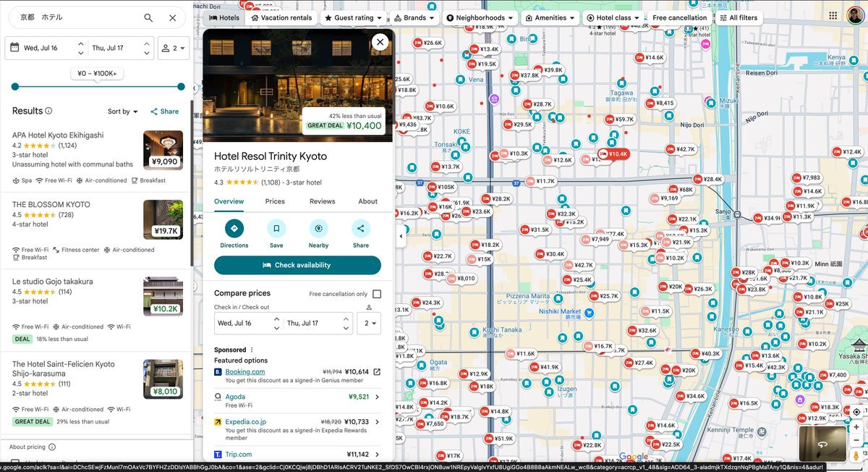Toggle the Free cancellation filter chip
Viewport: 868px width, 472px height.
(679, 17)
